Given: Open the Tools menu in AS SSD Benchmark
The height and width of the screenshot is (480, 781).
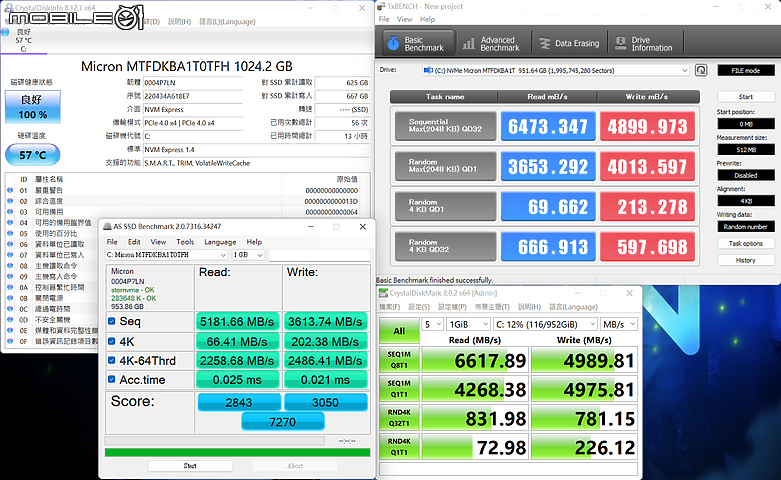Looking at the screenshot, I should click(185, 242).
